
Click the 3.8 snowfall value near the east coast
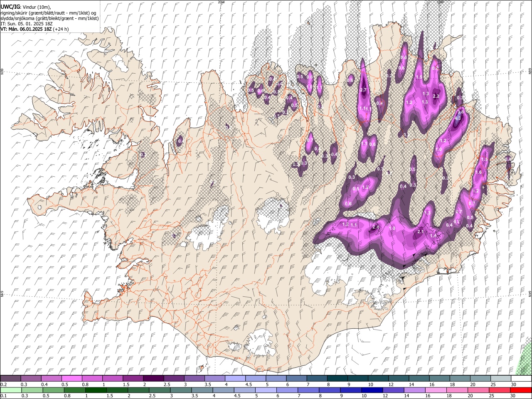click(x=460, y=112)
